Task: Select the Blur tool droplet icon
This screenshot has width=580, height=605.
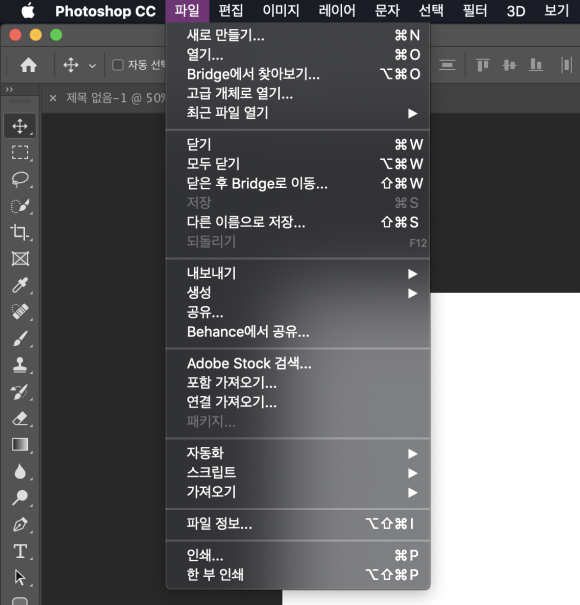Action: click(20, 471)
